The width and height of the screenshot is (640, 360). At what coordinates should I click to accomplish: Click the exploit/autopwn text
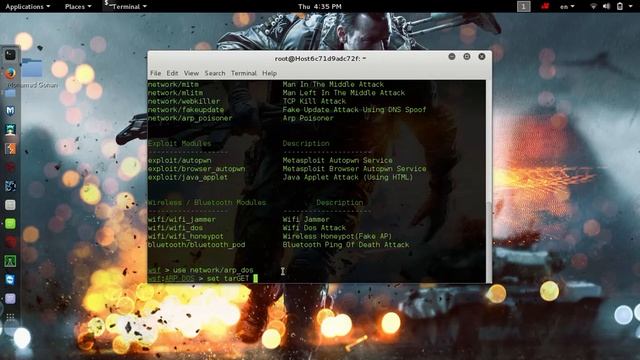click(180, 160)
